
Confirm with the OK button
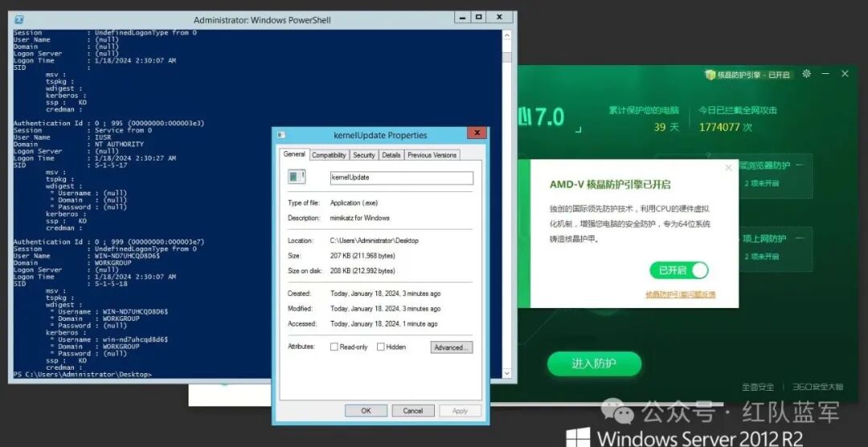click(366, 411)
